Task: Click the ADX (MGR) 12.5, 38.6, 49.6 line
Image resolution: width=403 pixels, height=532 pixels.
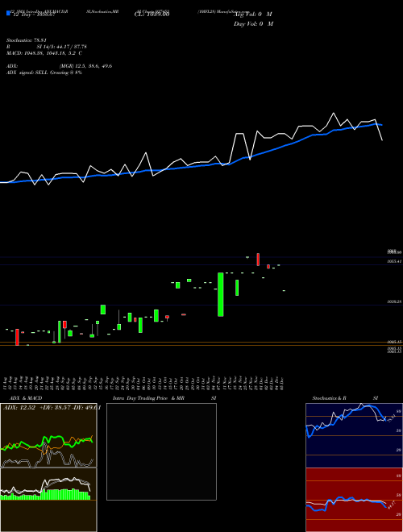Action: (60, 66)
